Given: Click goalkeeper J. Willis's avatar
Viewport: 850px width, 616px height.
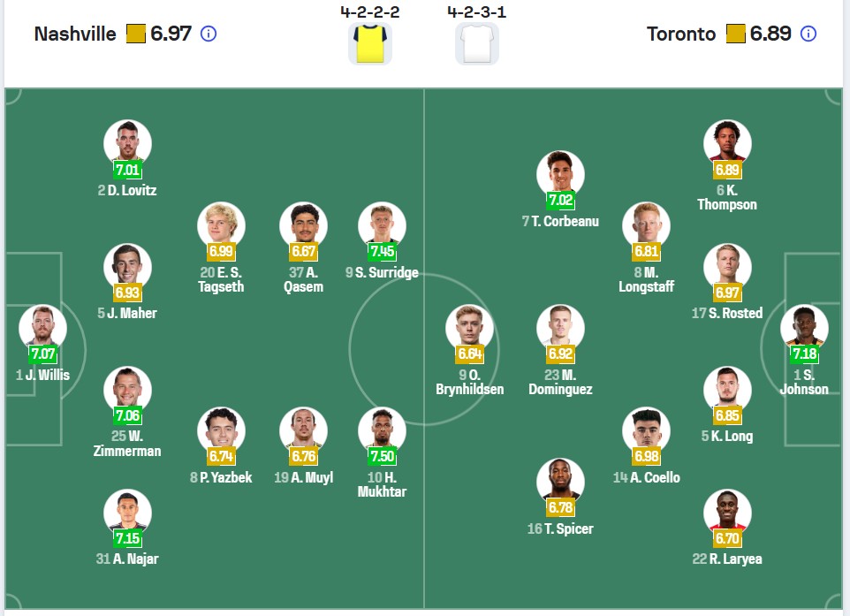Looking at the screenshot, I should pos(42,329).
